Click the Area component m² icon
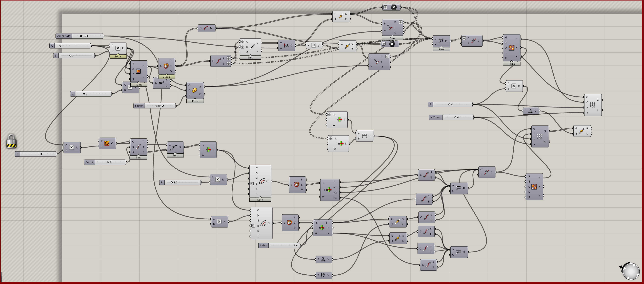 point(161,83)
